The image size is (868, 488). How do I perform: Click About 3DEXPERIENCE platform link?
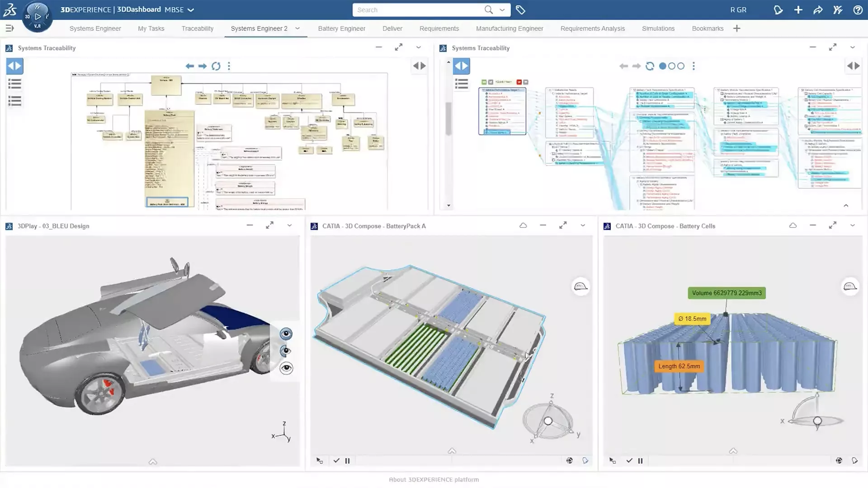point(434,479)
